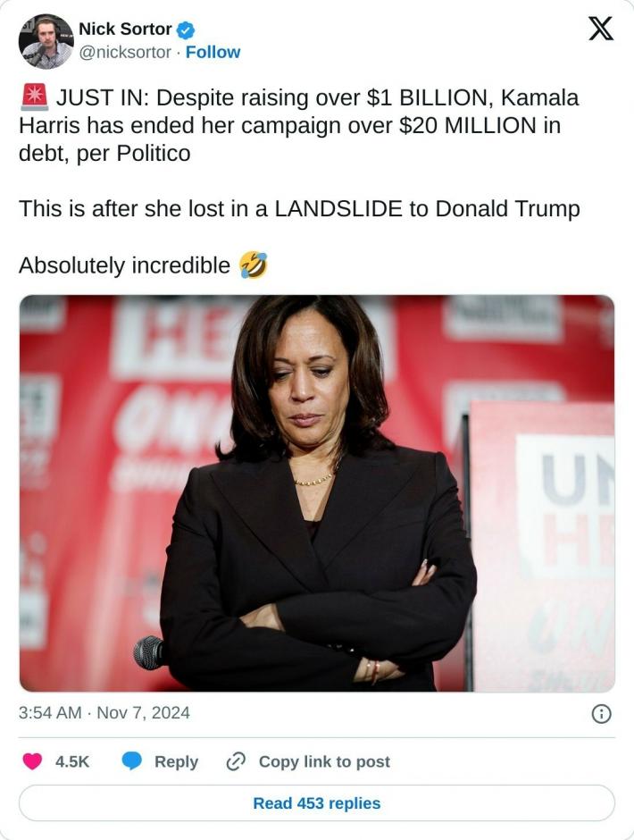Click the Reply text label

click(x=176, y=761)
